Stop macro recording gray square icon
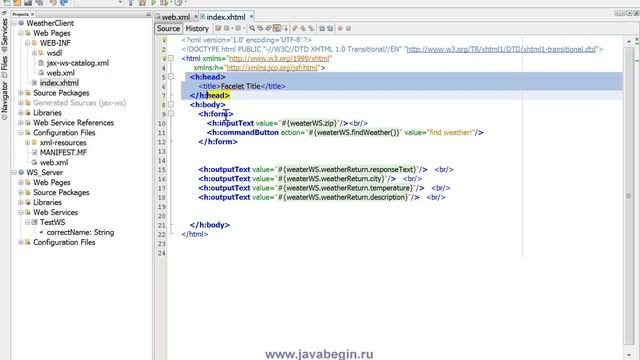The height and width of the screenshot is (360, 640). point(348,28)
